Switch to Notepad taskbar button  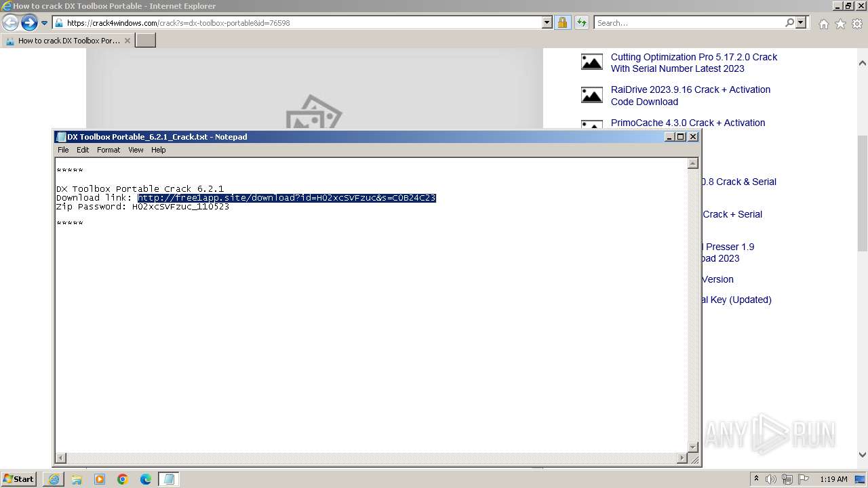tap(169, 479)
